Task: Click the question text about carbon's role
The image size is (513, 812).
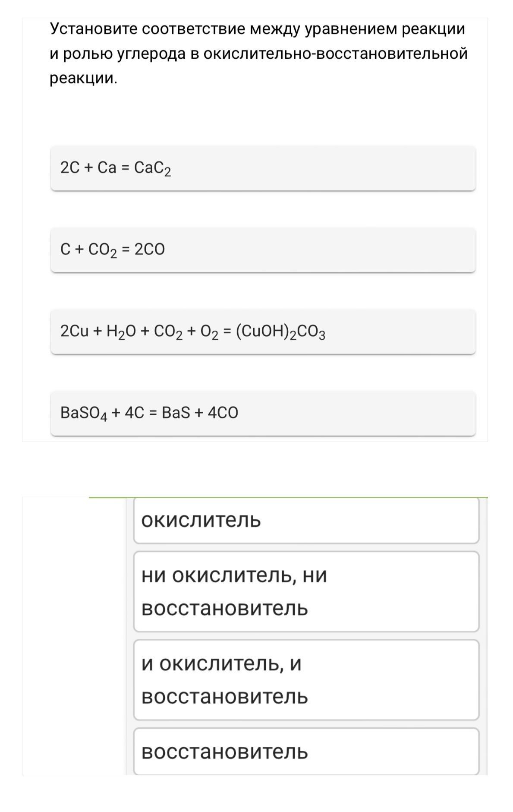Action: (x=258, y=54)
